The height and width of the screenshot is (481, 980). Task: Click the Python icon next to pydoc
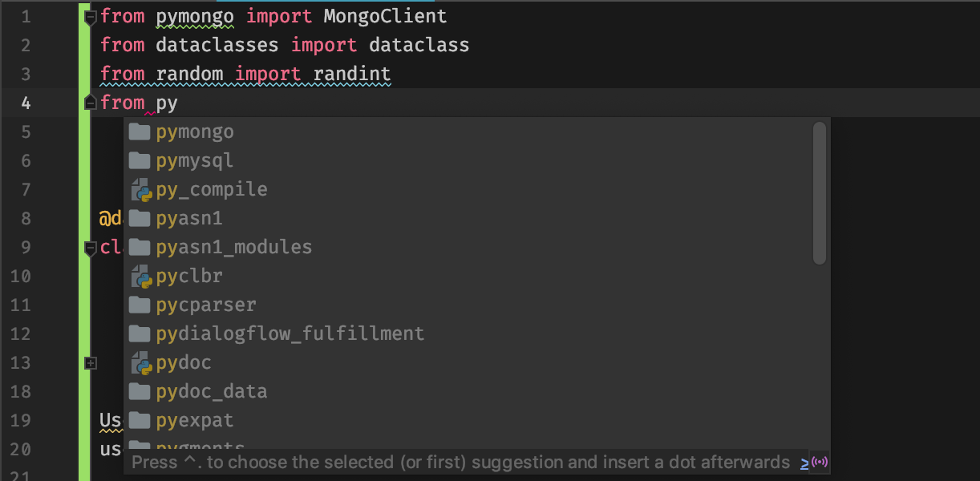click(x=140, y=362)
